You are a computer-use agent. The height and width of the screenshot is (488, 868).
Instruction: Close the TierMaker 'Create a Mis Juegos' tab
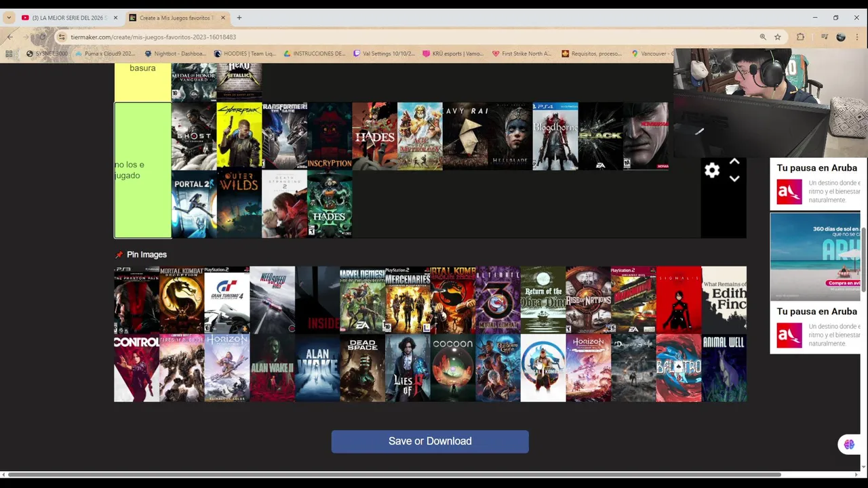(224, 18)
